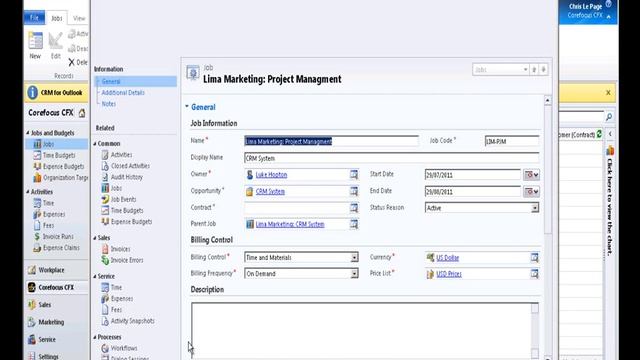Open Organization Targets in left navigation
Viewport: 640px width, 360px height.
[60, 178]
